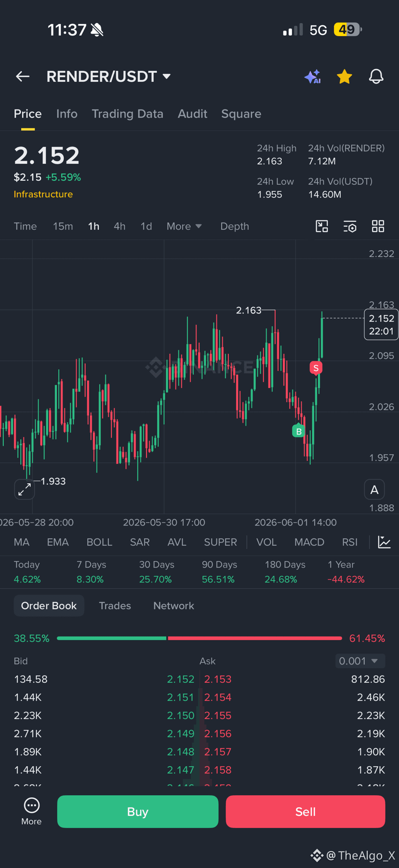Select the 4h chart interval
The width and height of the screenshot is (399, 868).
[120, 226]
